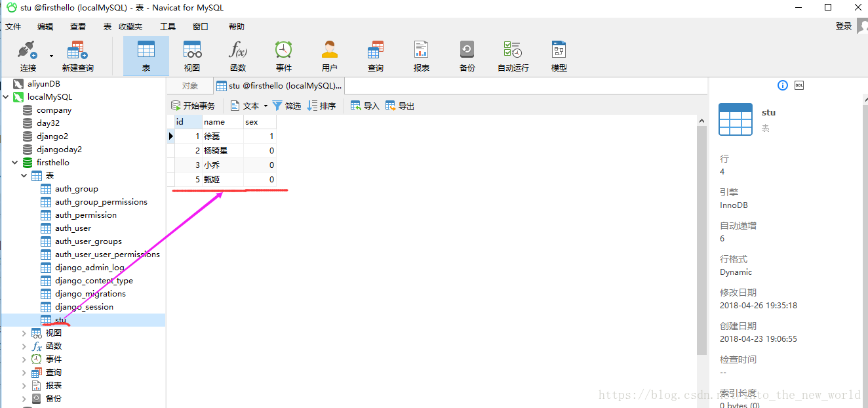Click the 登录 login link

[x=844, y=26]
